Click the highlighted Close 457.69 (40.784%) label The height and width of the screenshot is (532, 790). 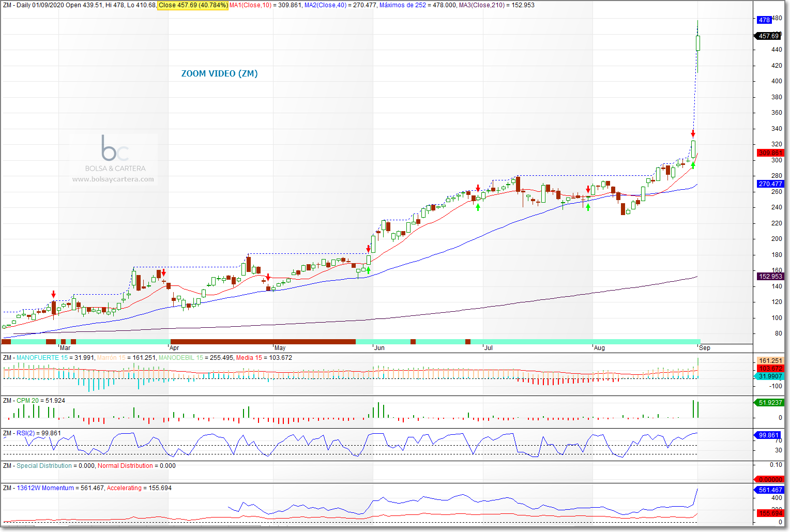193,5
